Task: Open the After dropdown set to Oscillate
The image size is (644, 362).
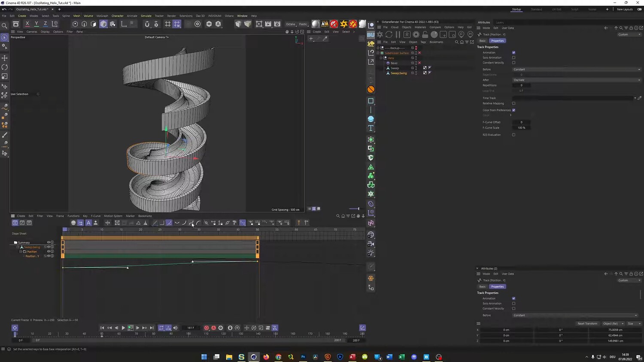Action: click(577, 80)
